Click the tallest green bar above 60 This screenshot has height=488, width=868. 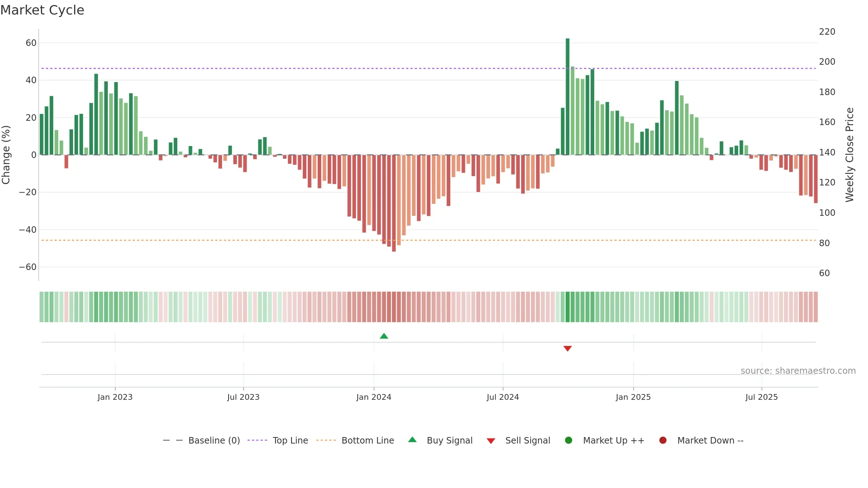[x=567, y=97]
